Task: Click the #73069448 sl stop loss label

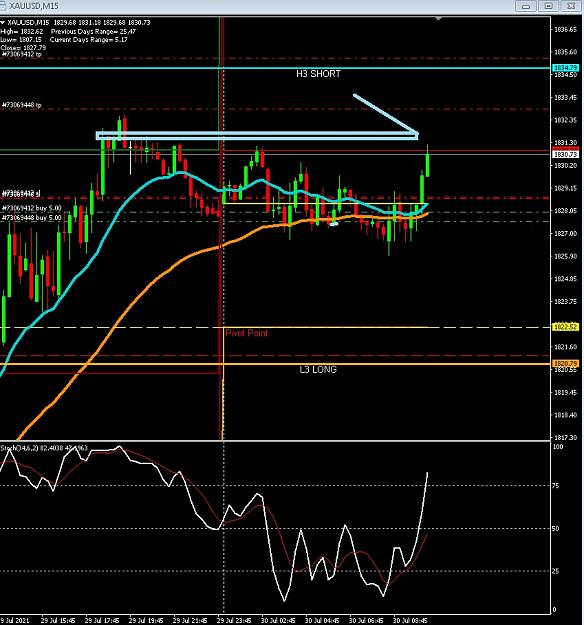Action: point(21,194)
